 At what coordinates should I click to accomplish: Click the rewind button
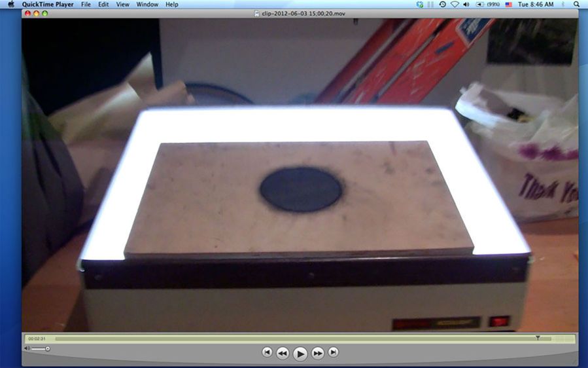click(283, 353)
